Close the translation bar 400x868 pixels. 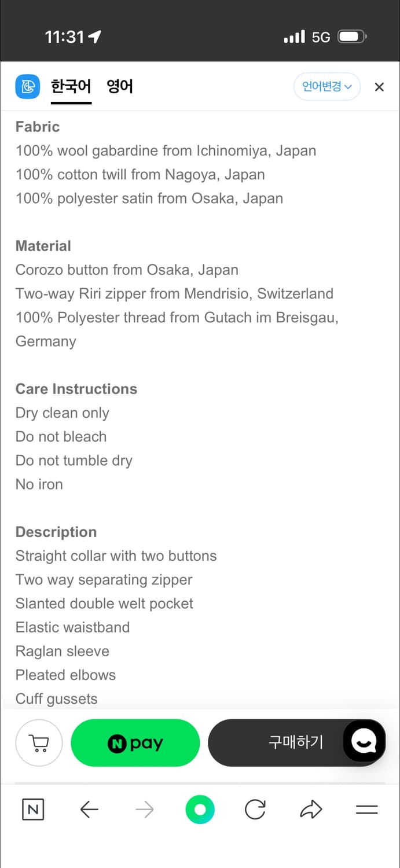[x=379, y=87]
